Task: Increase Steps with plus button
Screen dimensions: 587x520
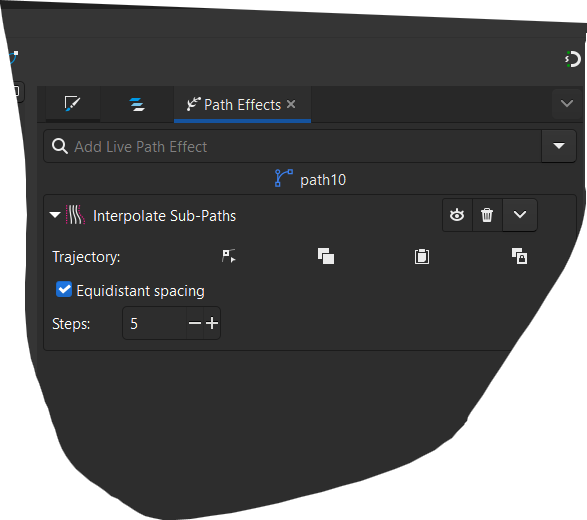Action: (212, 323)
